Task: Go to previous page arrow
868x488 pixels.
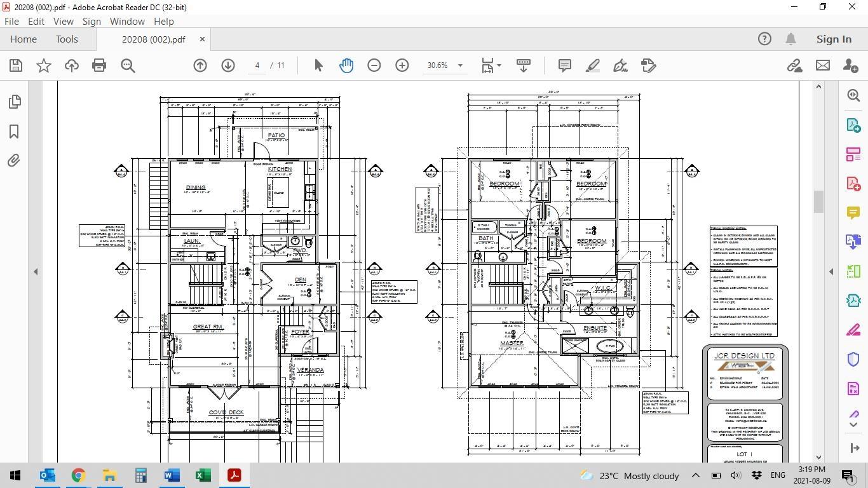Action: [x=200, y=65]
